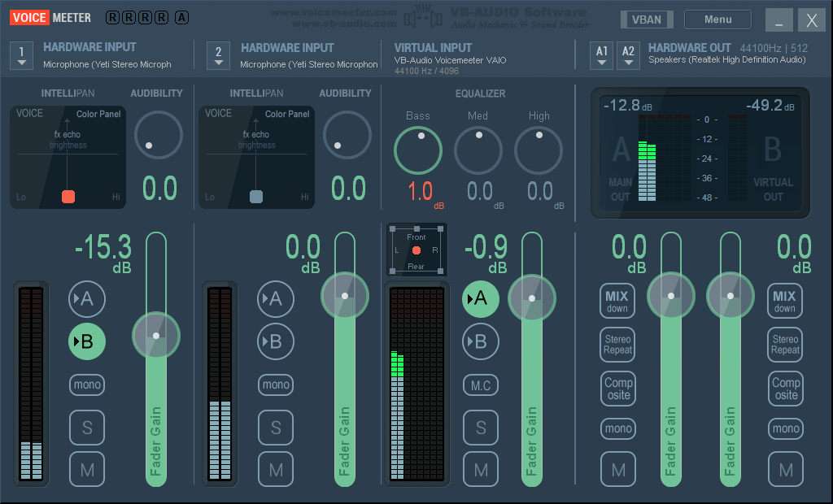The height and width of the screenshot is (504, 833).
Task: Click virtual input gain value -0.9 dB
Action: point(486,254)
